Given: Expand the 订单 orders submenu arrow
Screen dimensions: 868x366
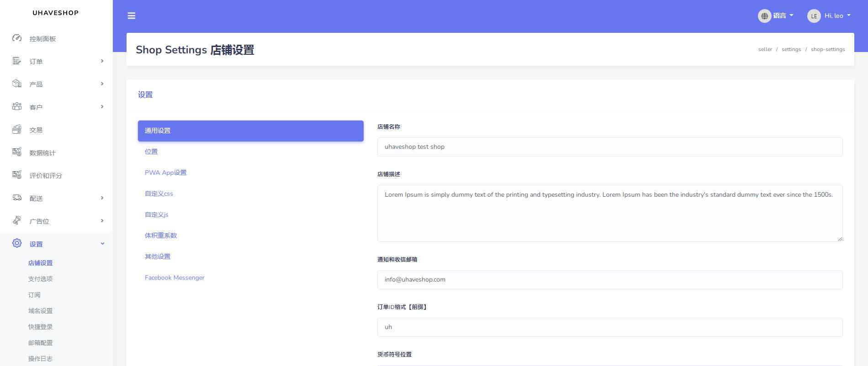Looking at the screenshot, I should pos(102,61).
